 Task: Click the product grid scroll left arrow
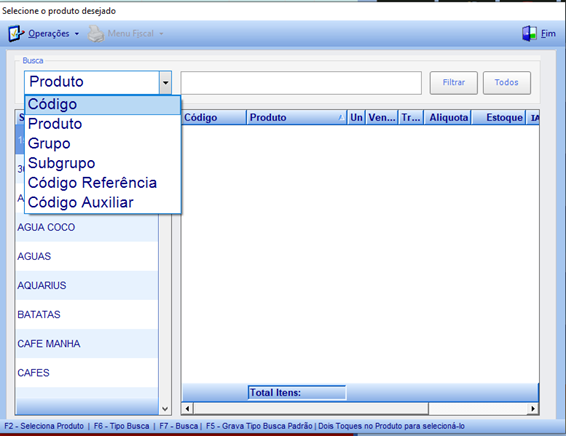coord(188,409)
